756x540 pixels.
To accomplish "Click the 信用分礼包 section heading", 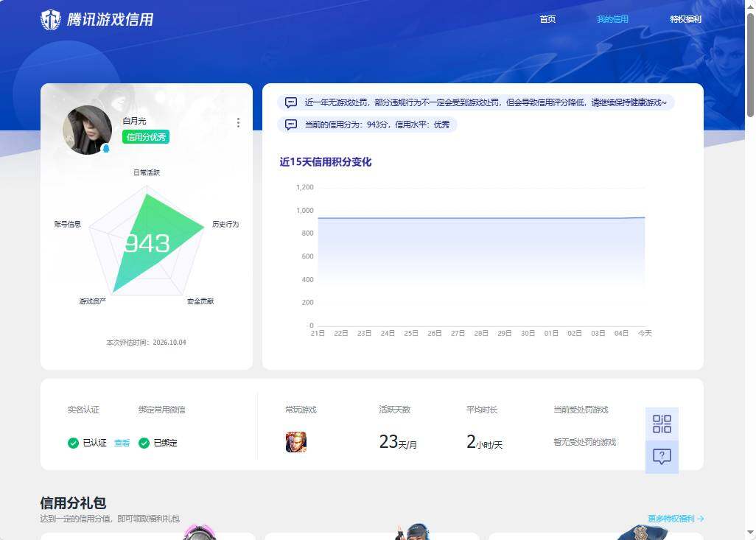I will (73, 503).
